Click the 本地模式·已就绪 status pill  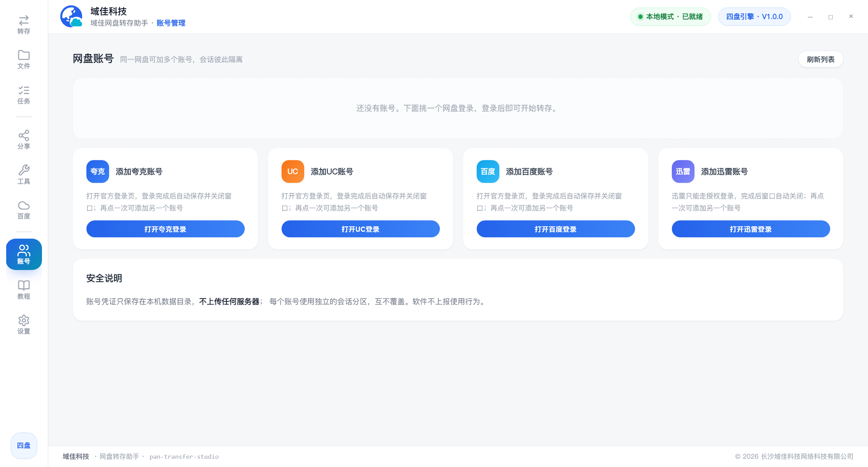click(x=670, y=17)
